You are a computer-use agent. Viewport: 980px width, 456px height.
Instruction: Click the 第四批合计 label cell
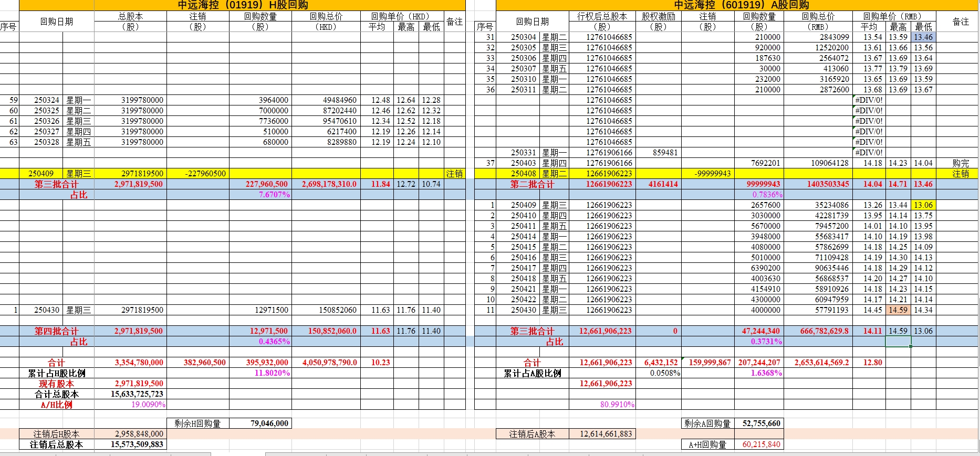[x=57, y=331]
